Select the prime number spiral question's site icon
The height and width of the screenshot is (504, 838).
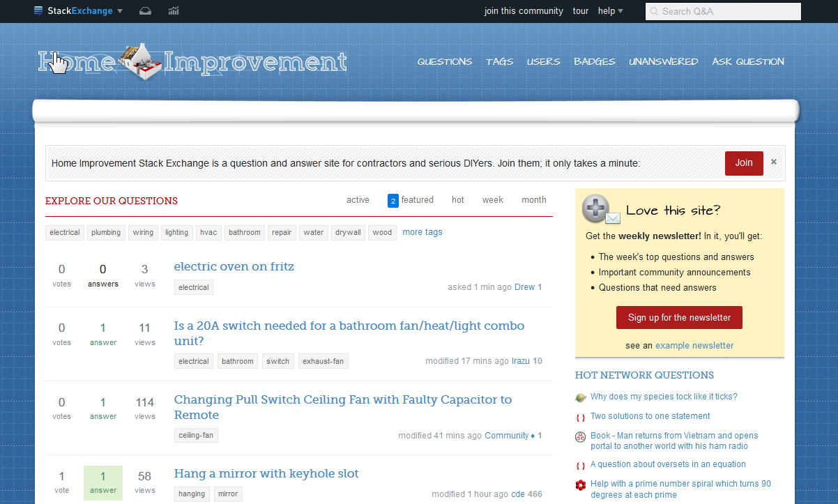pyautogui.click(x=580, y=484)
